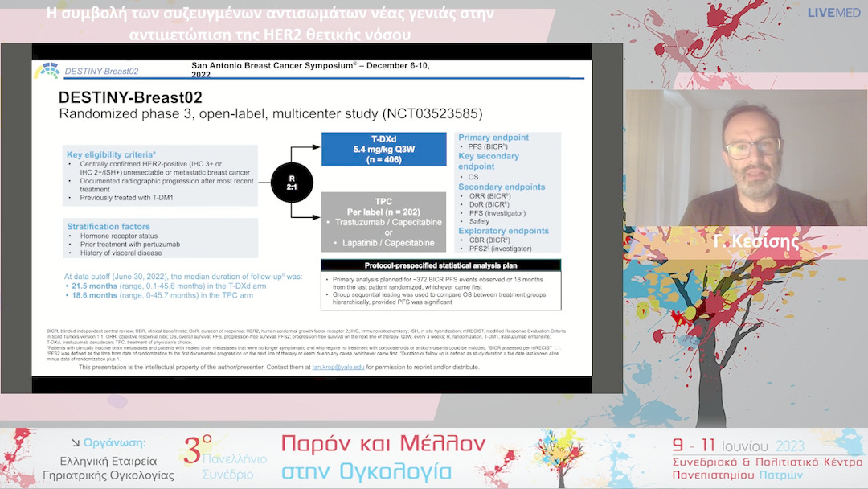Click the 9 - 11 Ιουνίου 2023 date

pos(739,445)
